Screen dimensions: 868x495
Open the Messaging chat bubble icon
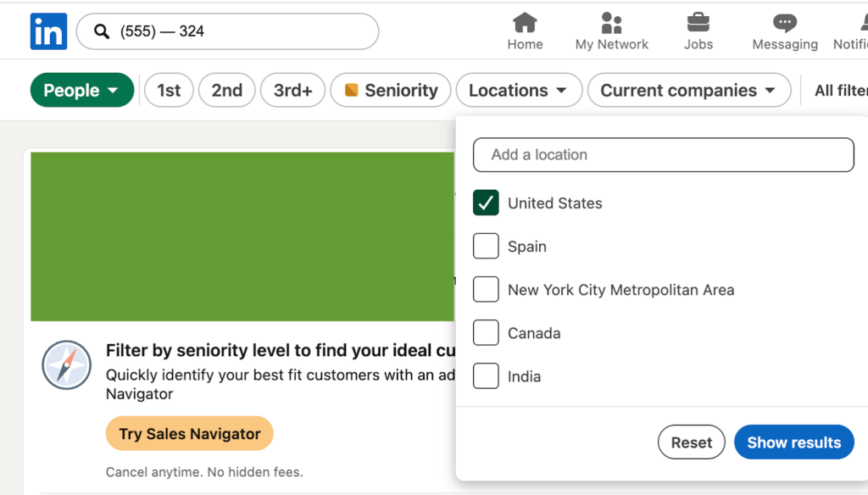(x=784, y=23)
